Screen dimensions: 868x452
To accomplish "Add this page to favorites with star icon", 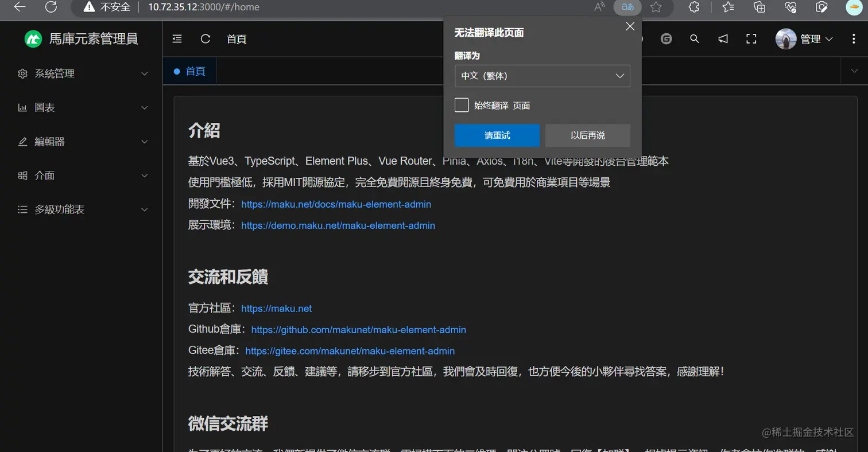I will pyautogui.click(x=656, y=7).
